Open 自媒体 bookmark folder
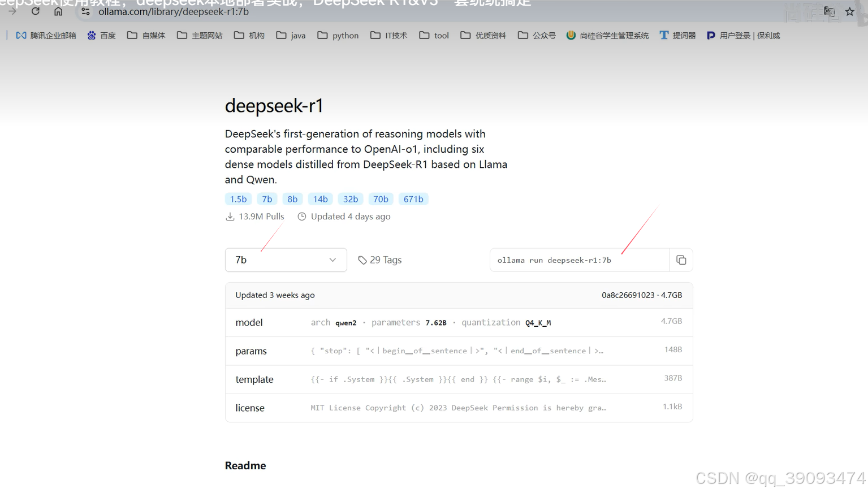Image resolution: width=868 pixels, height=493 pixels. click(146, 36)
